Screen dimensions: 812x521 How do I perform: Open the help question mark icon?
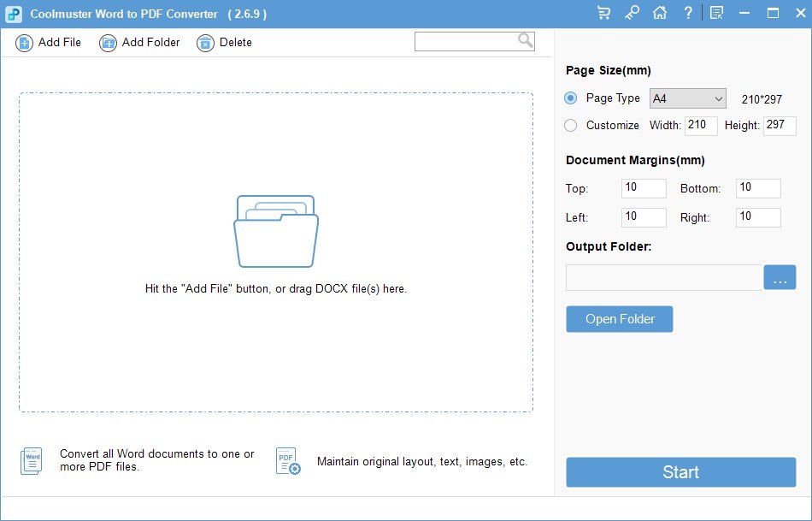click(687, 13)
